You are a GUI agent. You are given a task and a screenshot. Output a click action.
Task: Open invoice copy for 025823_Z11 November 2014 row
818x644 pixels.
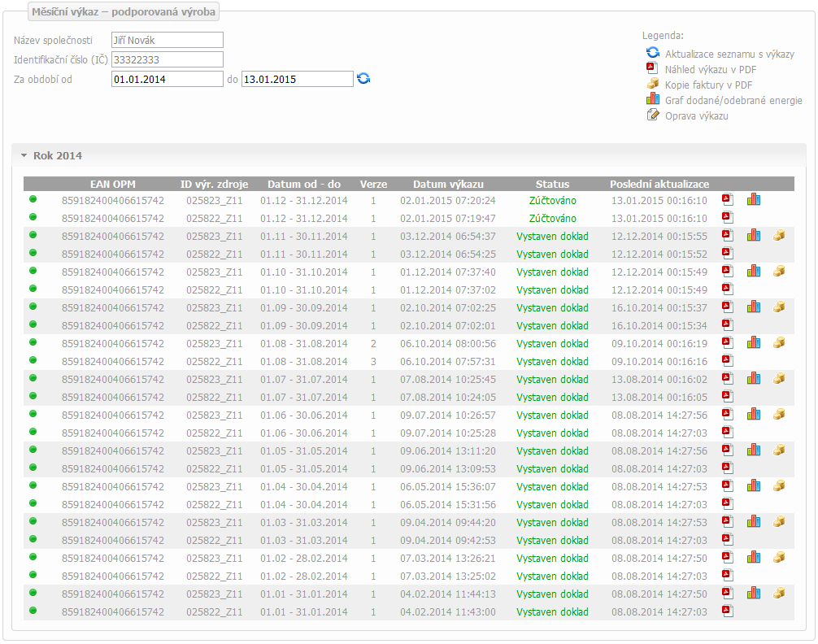click(x=779, y=235)
